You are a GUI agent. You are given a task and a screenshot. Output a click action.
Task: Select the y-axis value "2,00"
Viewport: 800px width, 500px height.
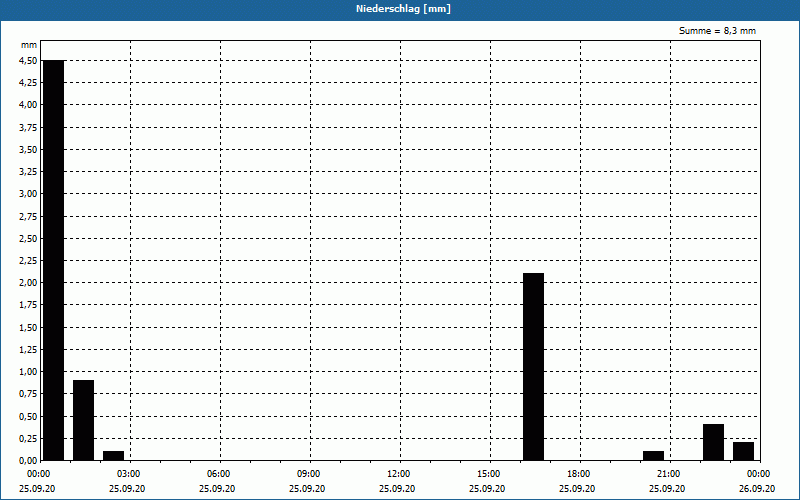pos(28,283)
